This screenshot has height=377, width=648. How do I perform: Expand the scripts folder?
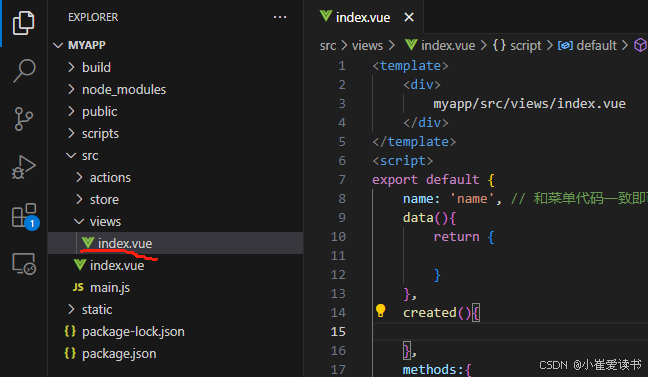point(71,133)
